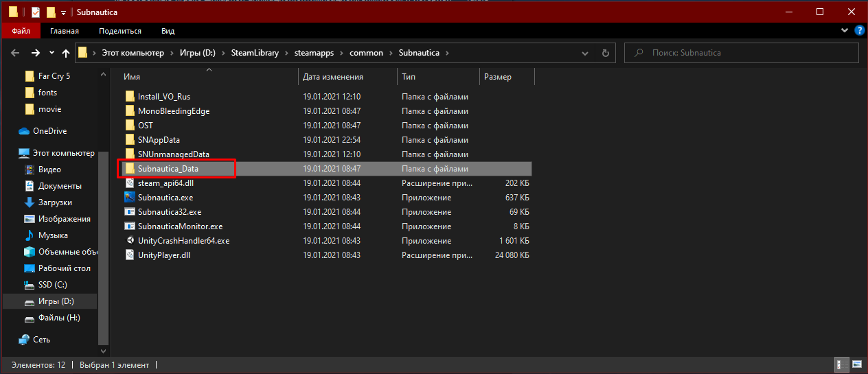Screen dimensions: 868x374
Task: Refresh the folder view
Action: (x=605, y=53)
